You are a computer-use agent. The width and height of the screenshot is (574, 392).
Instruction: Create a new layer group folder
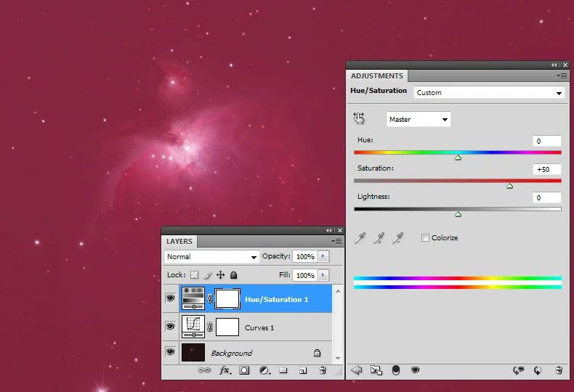283,370
